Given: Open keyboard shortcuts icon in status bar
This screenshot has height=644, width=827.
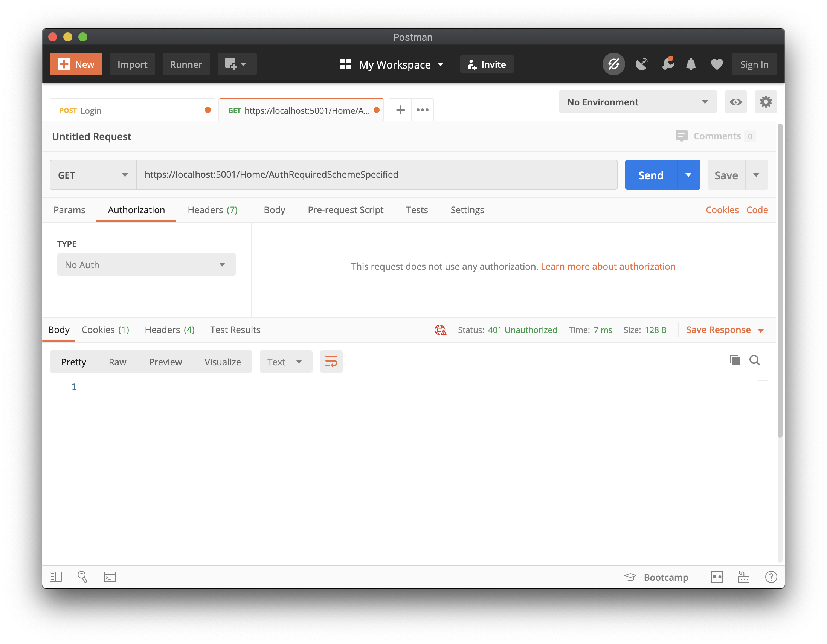Looking at the screenshot, I should 744,577.
